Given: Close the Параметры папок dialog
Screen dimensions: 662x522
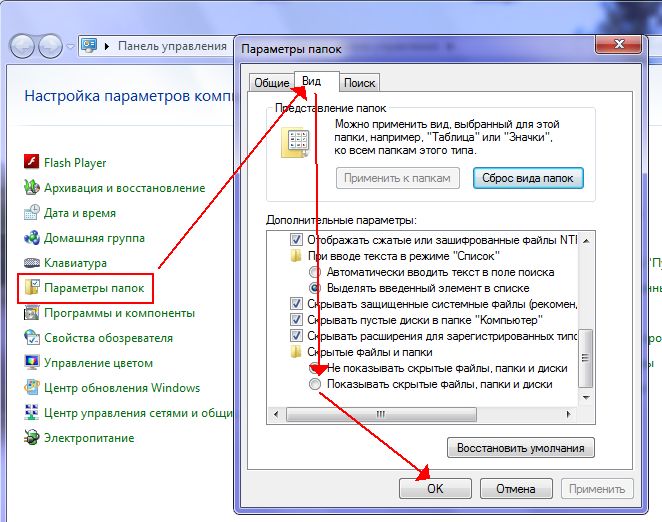Looking at the screenshot, I should [619, 44].
